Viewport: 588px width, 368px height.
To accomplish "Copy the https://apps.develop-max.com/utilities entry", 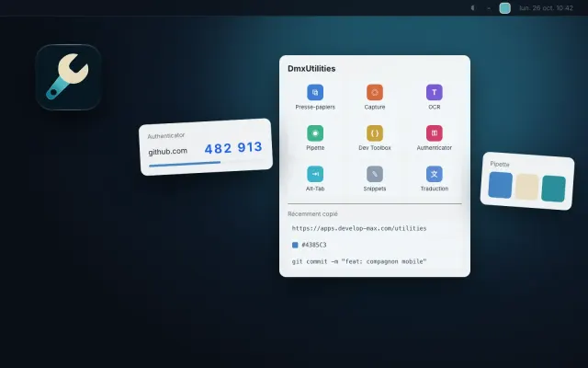I will click(375, 228).
